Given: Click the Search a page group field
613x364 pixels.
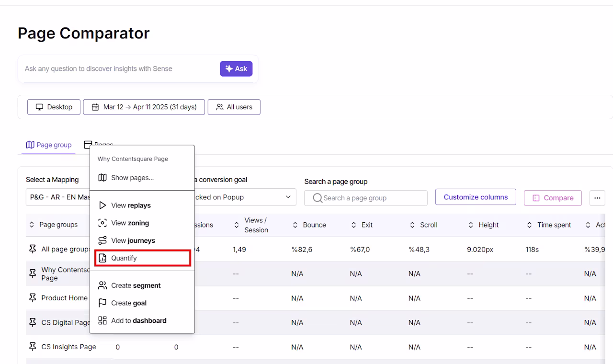Looking at the screenshot, I should 366,198.
